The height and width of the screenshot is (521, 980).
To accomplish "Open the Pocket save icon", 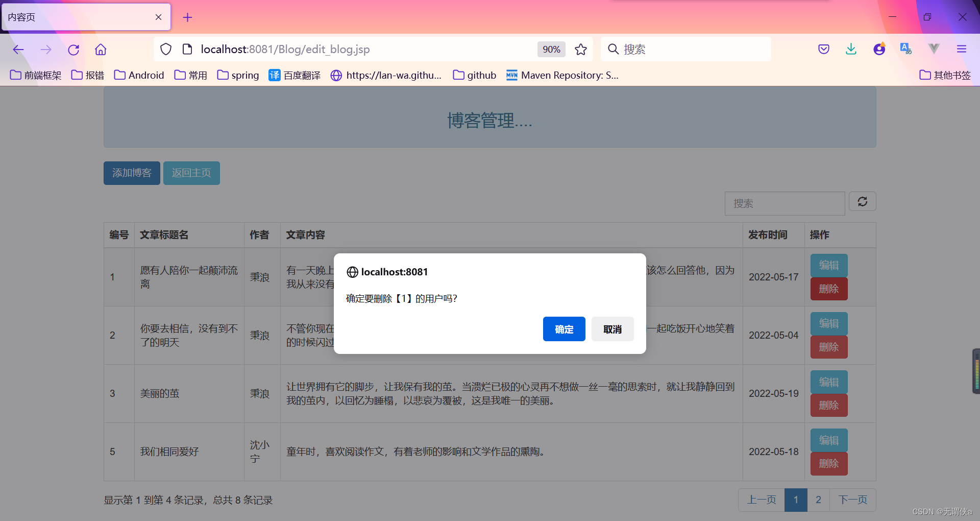I will pos(824,49).
